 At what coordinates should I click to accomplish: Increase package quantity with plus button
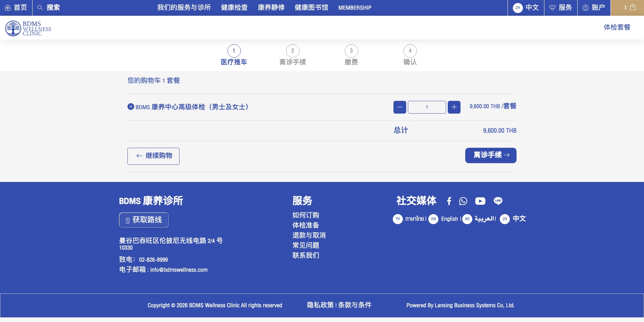[454, 107]
